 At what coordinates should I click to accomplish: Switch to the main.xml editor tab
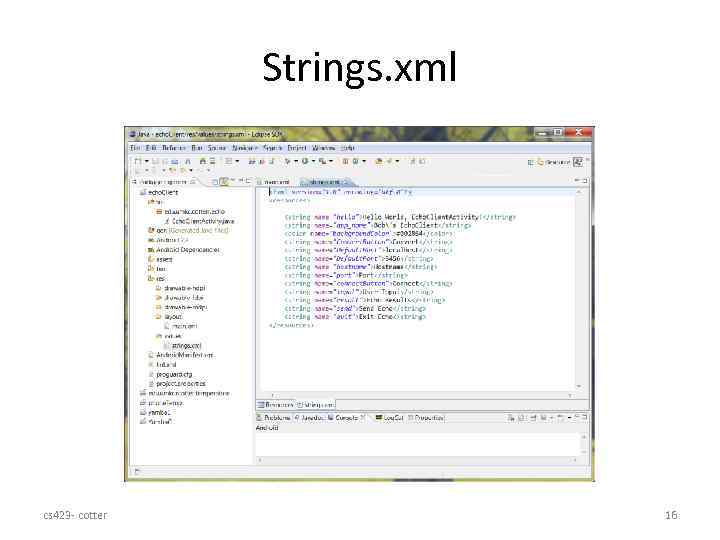click(x=276, y=182)
